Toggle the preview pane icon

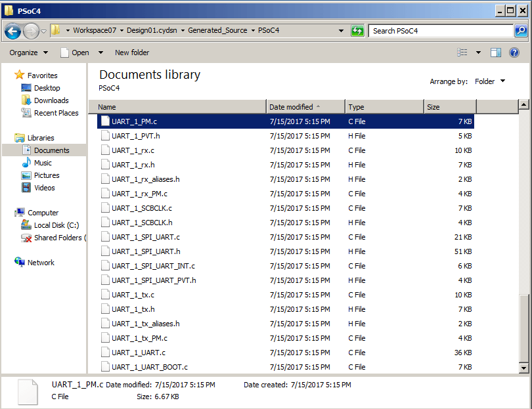point(496,53)
